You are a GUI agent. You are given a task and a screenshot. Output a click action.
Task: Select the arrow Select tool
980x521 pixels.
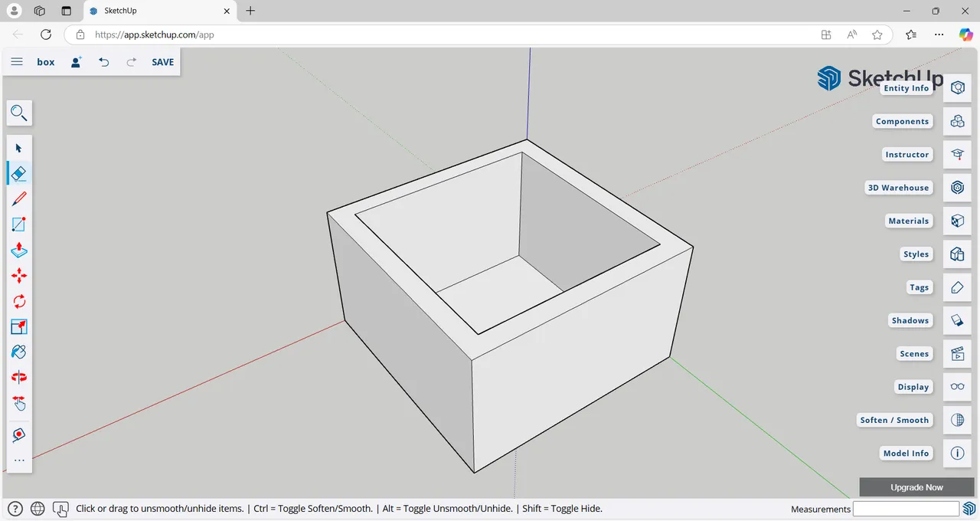tap(19, 148)
